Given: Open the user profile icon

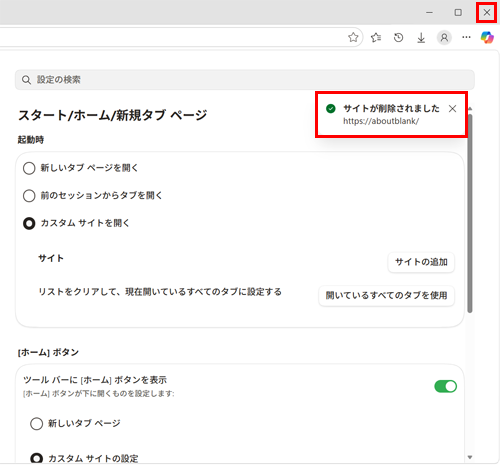Looking at the screenshot, I should pos(444,38).
